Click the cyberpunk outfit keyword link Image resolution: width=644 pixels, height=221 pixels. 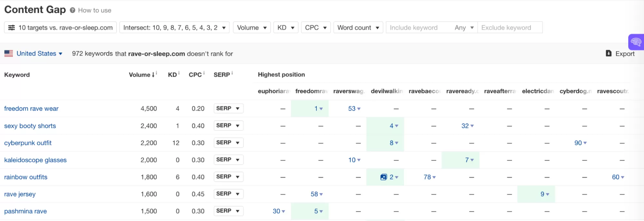click(28, 143)
